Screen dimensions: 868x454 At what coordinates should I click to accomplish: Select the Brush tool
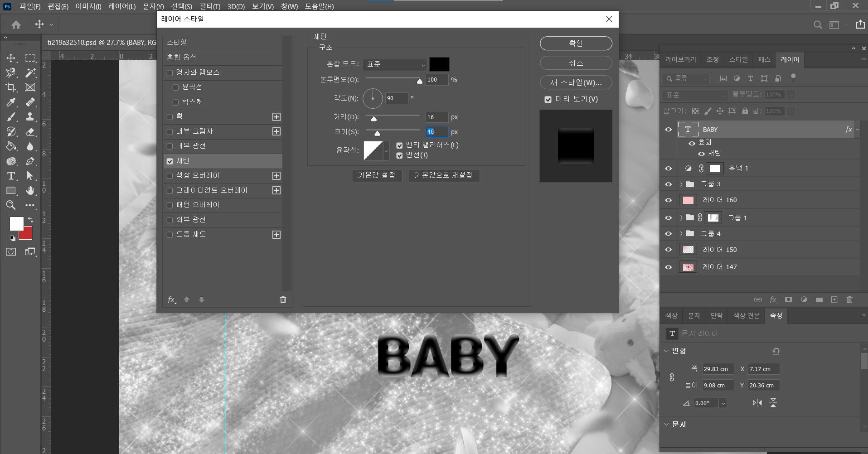(11, 117)
